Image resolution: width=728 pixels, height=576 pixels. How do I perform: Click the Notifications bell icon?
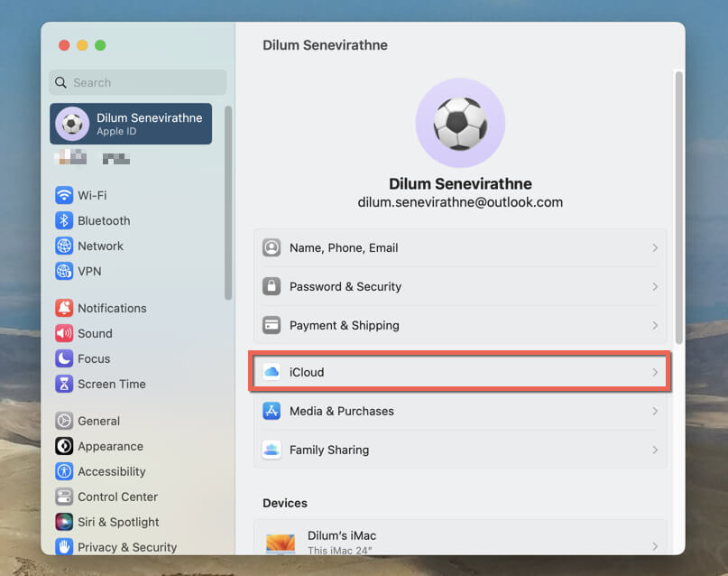(64, 308)
